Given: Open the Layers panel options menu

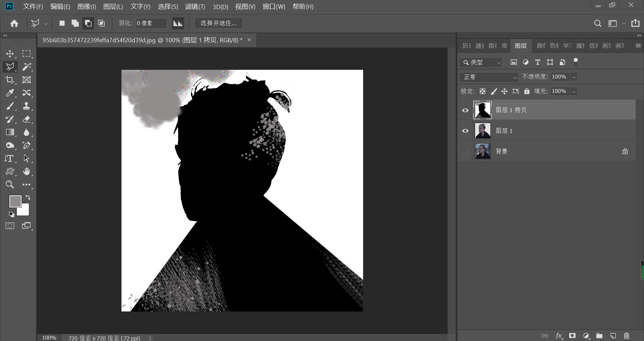Looking at the screenshot, I should coord(638,46).
